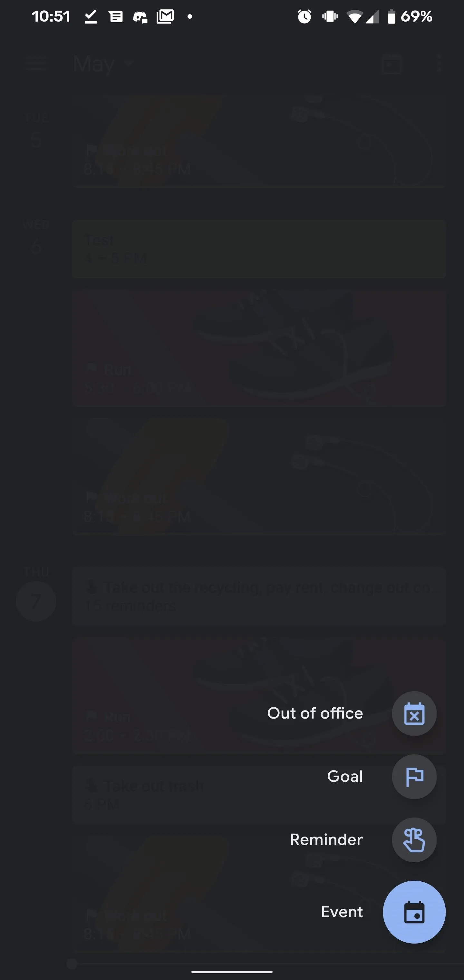Tap the Reminder finger-string icon
Image resolution: width=464 pixels, height=980 pixels.
[414, 840]
